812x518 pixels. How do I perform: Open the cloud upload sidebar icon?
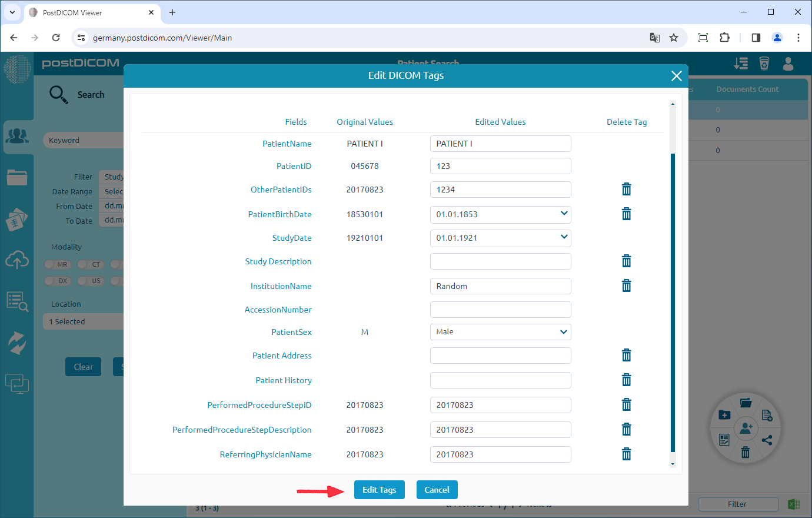17,259
